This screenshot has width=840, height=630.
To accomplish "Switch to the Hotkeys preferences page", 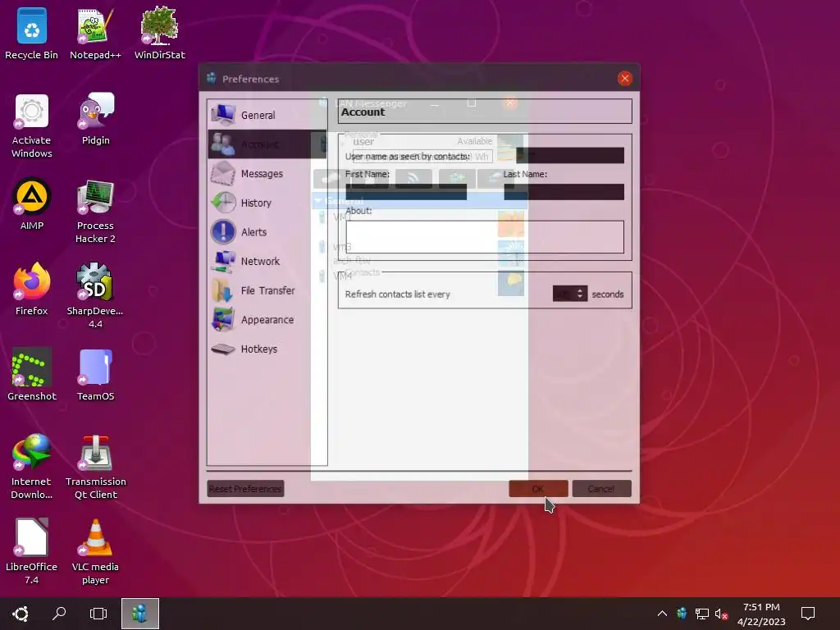I will point(267,349).
